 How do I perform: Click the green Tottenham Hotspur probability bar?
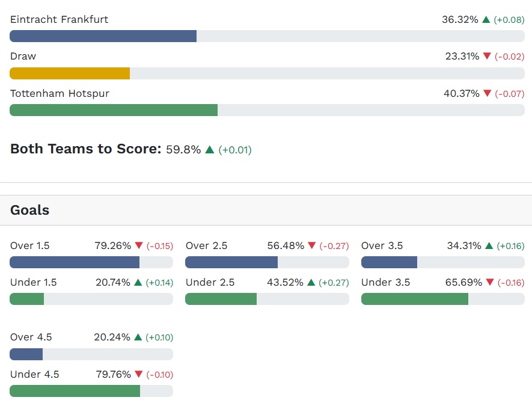coord(114,110)
